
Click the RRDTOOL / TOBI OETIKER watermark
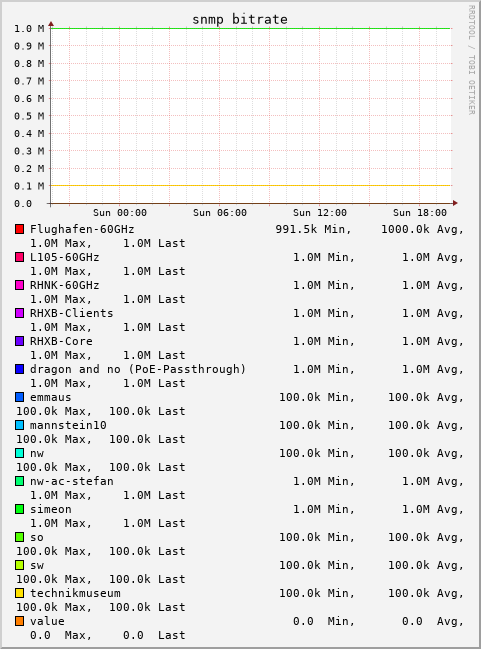pos(471,60)
